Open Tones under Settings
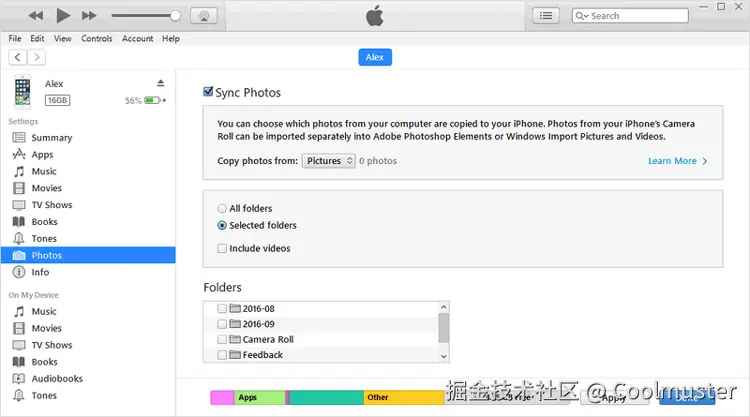This screenshot has width=750, height=417. pos(88,239)
